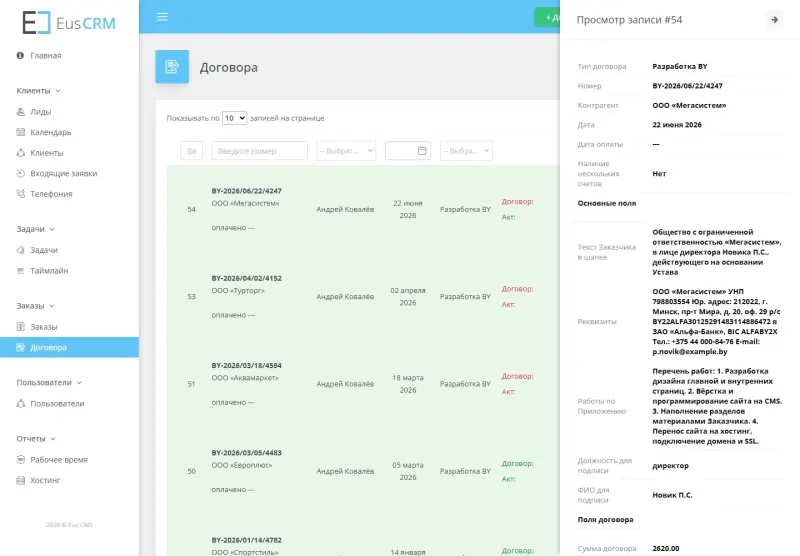The image size is (800, 556).
Task: Click 'Просмотр записи #54' title
Action: 629,20
